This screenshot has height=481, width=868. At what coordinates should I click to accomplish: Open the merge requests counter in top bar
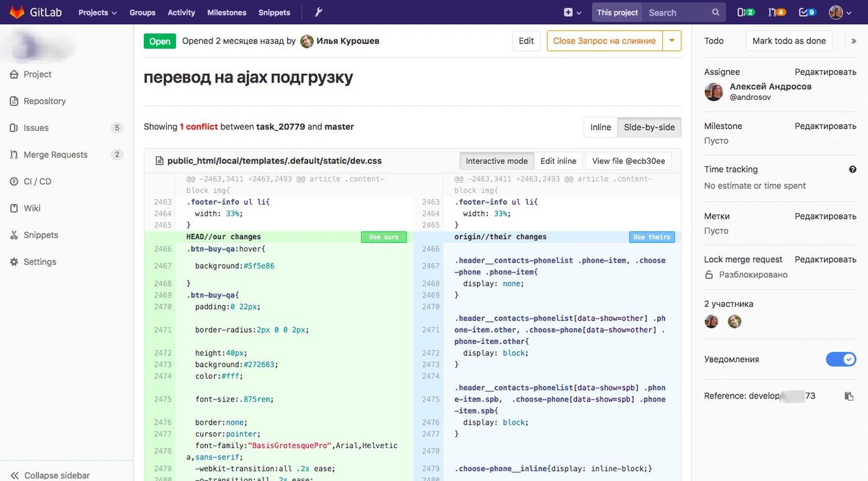(777, 12)
